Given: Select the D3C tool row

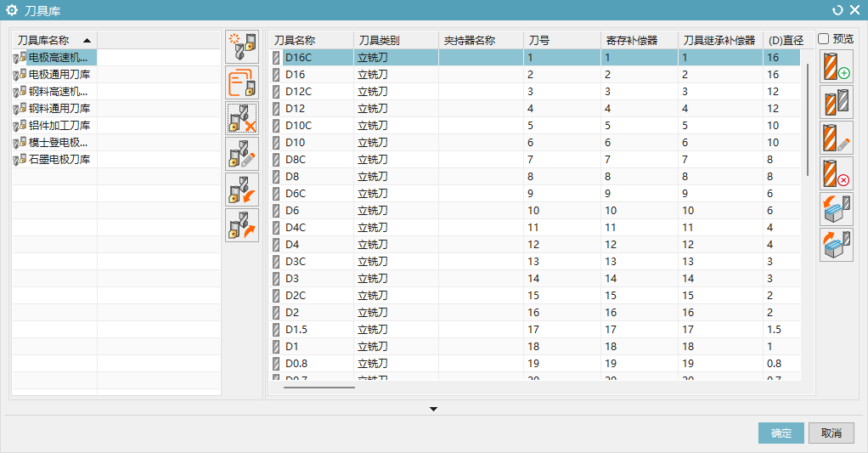Looking at the screenshot, I should [535, 262].
